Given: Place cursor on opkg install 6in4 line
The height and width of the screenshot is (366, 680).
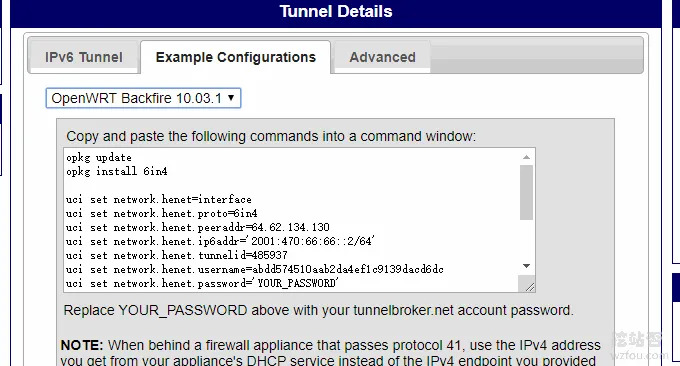Looking at the screenshot, I should pyautogui.click(x=117, y=171).
